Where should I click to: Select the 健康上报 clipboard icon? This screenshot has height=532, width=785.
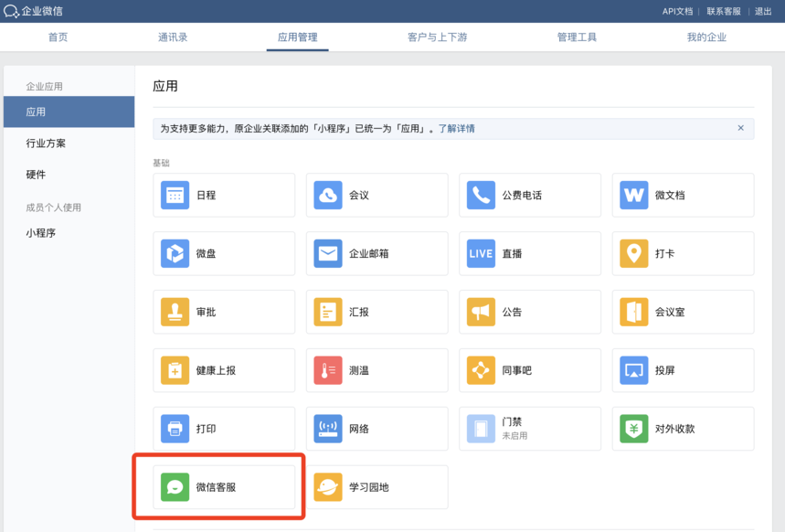point(175,370)
